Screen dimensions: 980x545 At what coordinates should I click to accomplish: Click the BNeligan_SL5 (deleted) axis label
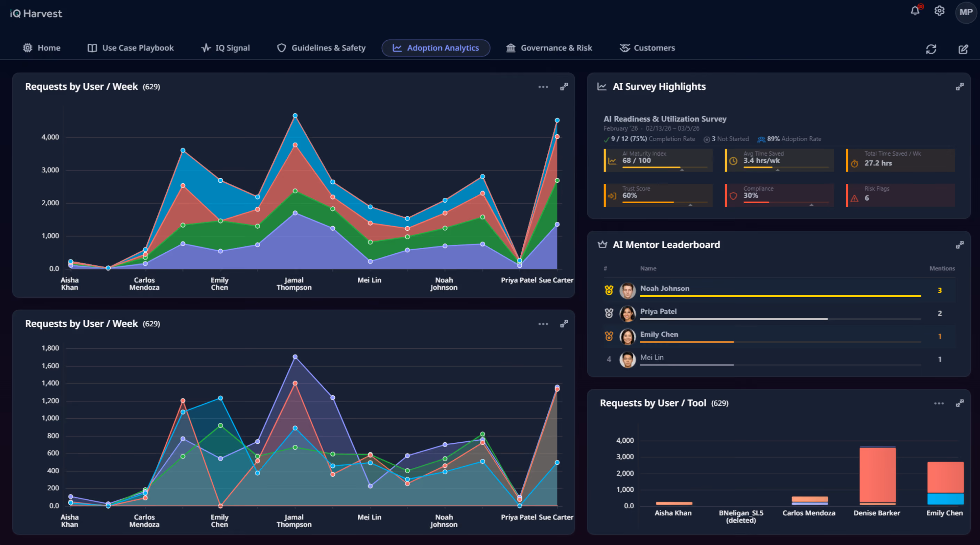741,516
